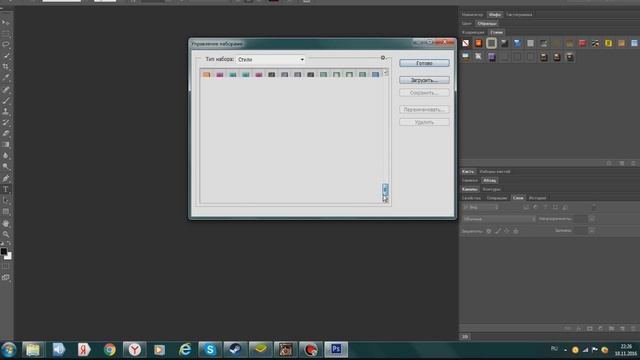Change the screen mode icon in toolbar
Screen dimensions: 640x360
6,278
